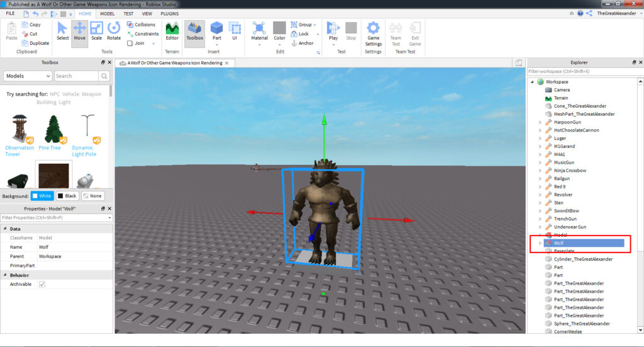644x347 pixels.
Task: Select the Move tool in ribbon
Action: (x=79, y=30)
